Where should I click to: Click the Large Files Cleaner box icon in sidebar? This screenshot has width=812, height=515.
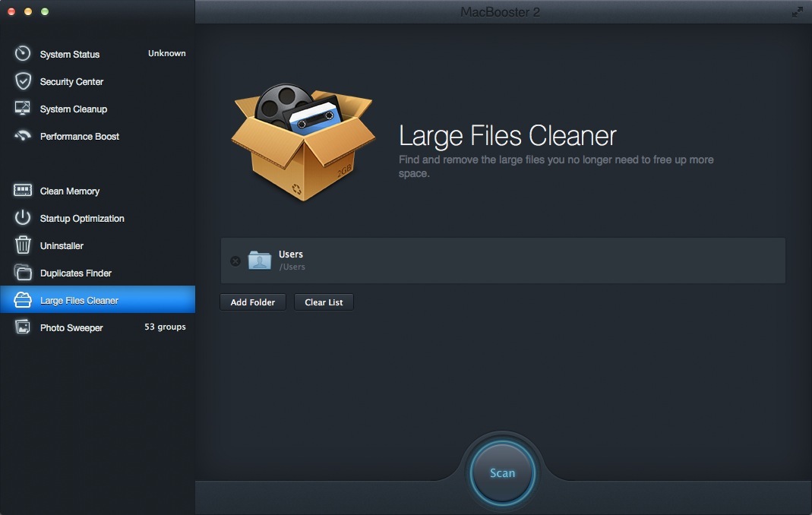coord(22,300)
